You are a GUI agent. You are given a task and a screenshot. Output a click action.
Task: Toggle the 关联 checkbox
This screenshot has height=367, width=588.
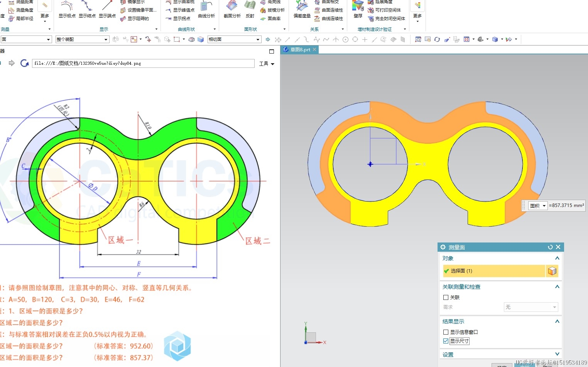tap(446, 297)
